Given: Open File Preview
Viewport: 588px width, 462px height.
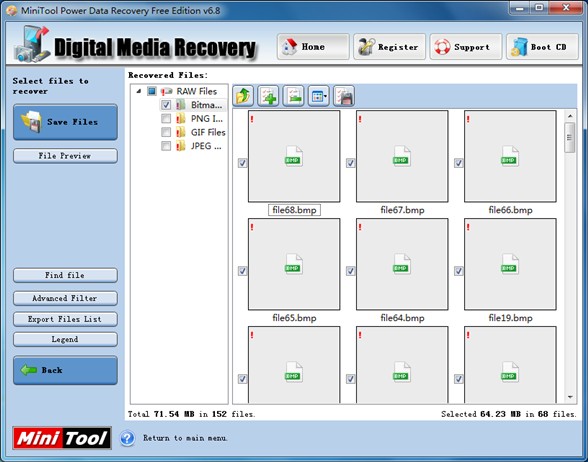Looking at the screenshot, I should (x=65, y=156).
